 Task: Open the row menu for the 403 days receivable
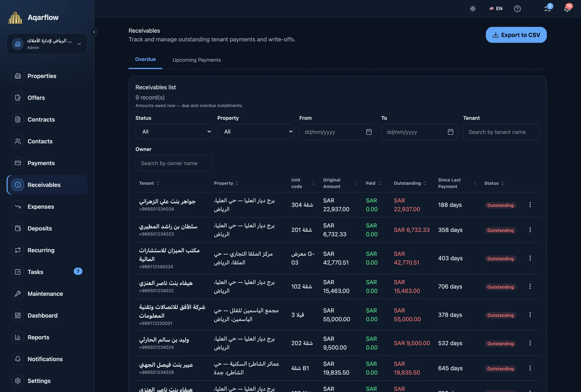pos(530,258)
